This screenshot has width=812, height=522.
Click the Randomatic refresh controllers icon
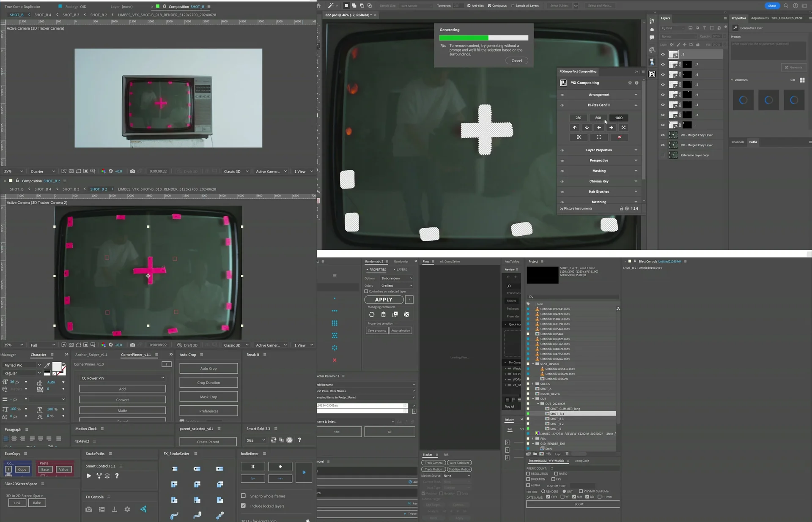point(372,314)
